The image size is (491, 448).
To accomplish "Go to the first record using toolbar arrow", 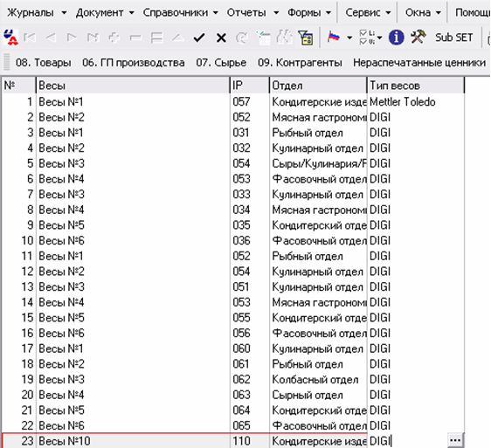I will click(30, 38).
